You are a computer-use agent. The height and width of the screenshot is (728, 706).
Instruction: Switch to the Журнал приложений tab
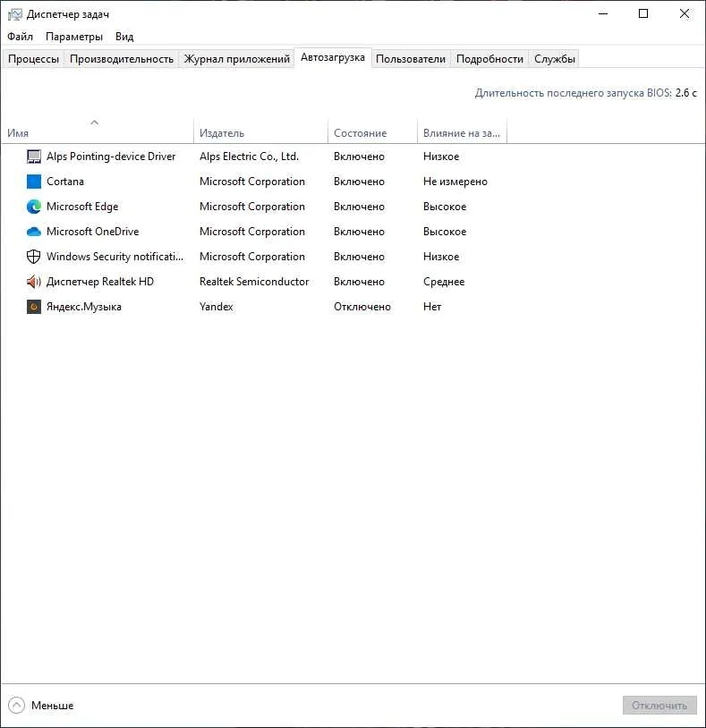[x=237, y=59]
